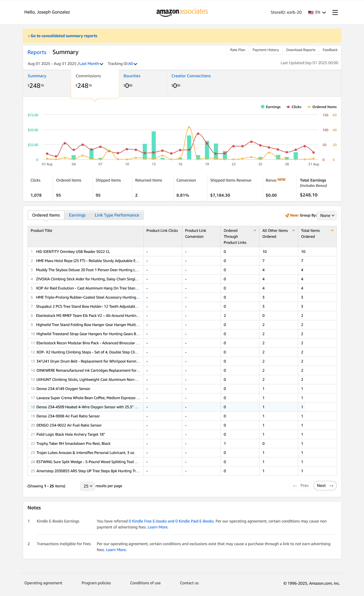Screen dimensions: 364x596
Task: Select row HID IDENTITY Omnikey USB Reader 5022 CL
Action: (x=182, y=252)
